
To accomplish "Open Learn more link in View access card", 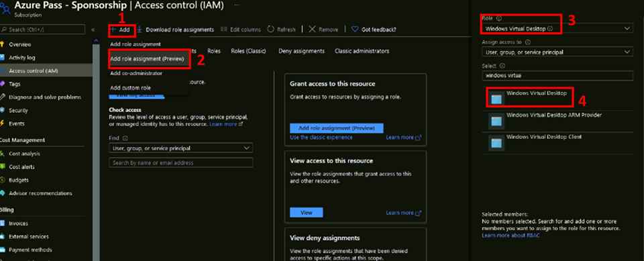I will pos(403,213).
